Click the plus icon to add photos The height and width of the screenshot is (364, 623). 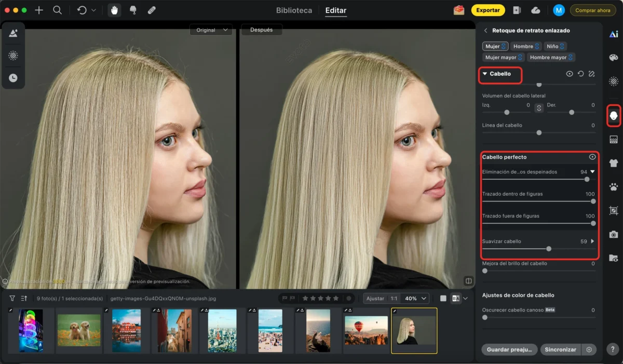pyautogui.click(x=39, y=10)
